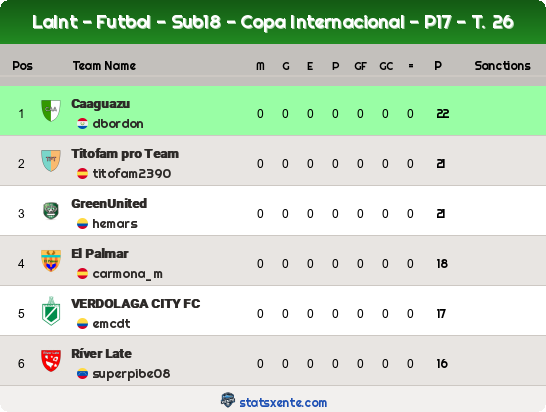Click the GreenUnited team badge

(x=51, y=211)
